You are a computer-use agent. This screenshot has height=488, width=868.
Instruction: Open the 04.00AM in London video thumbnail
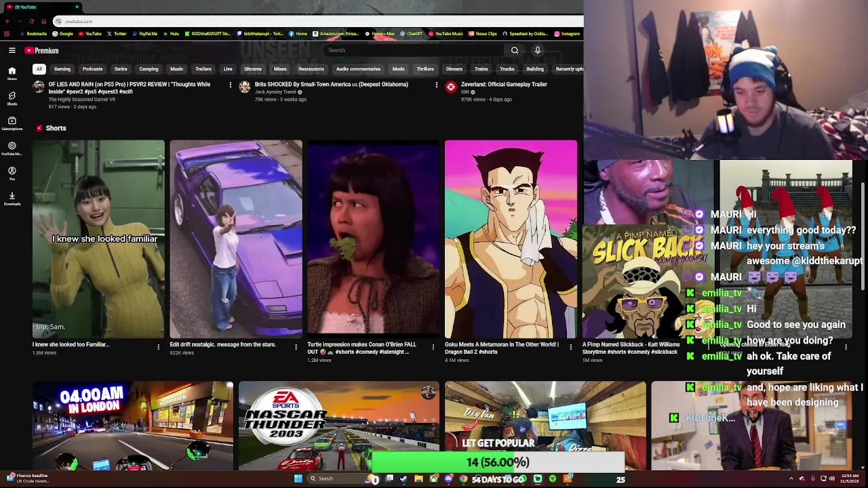coord(133,426)
